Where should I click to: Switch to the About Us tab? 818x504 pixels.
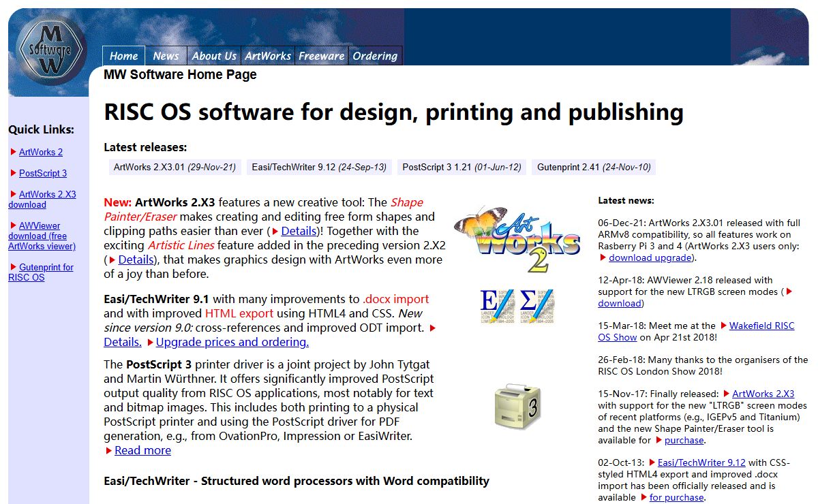214,56
